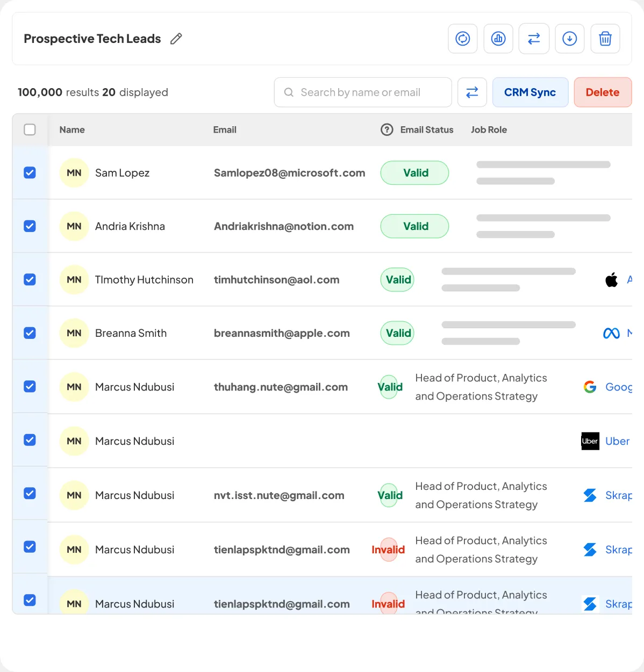
Task: Focus the Search by name or email field
Action: 371,92
